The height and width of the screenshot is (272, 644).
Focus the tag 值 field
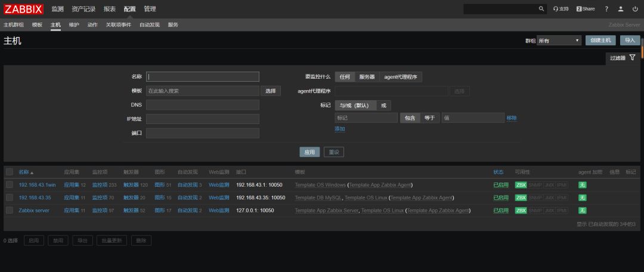pyautogui.click(x=473, y=118)
